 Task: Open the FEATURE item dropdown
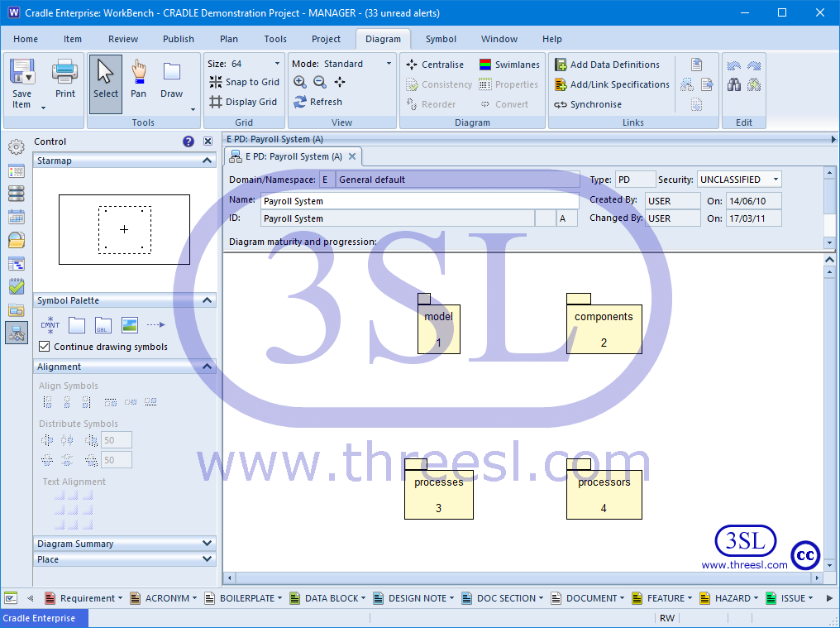click(x=690, y=598)
